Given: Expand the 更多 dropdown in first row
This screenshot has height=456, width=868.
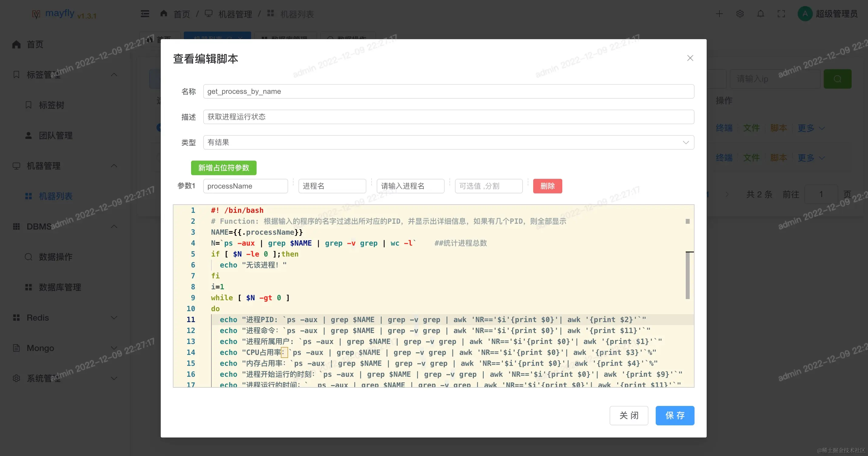Looking at the screenshot, I should (x=810, y=128).
